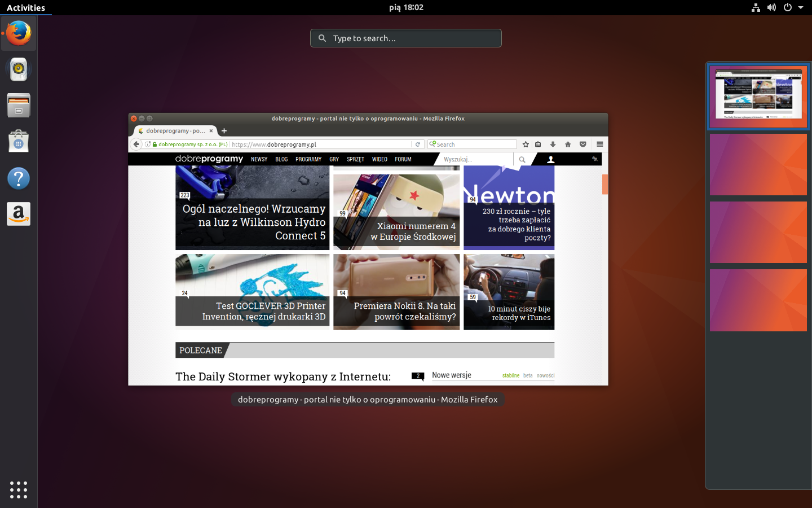
Task: Select the first workspace thumbnail with Firefox
Action: click(758, 96)
